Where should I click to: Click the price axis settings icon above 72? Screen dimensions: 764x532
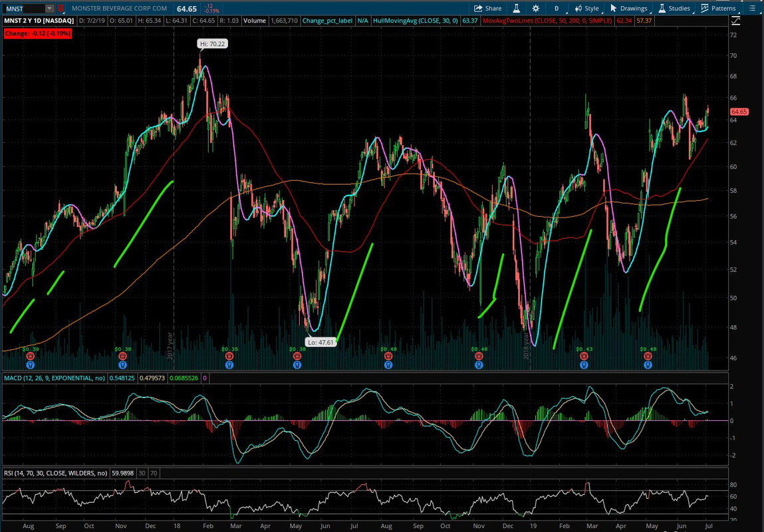tap(735, 21)
